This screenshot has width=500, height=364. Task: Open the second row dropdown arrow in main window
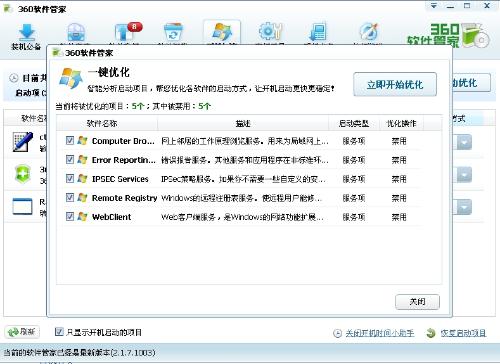464,175
